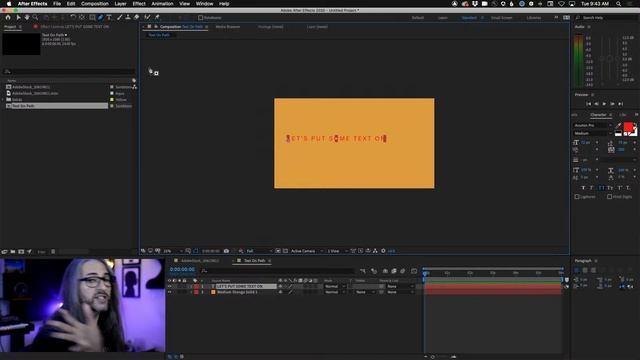This screenshot has width=640, height=360.
Task: Select the Selection arrow tool
Action: 18,18
